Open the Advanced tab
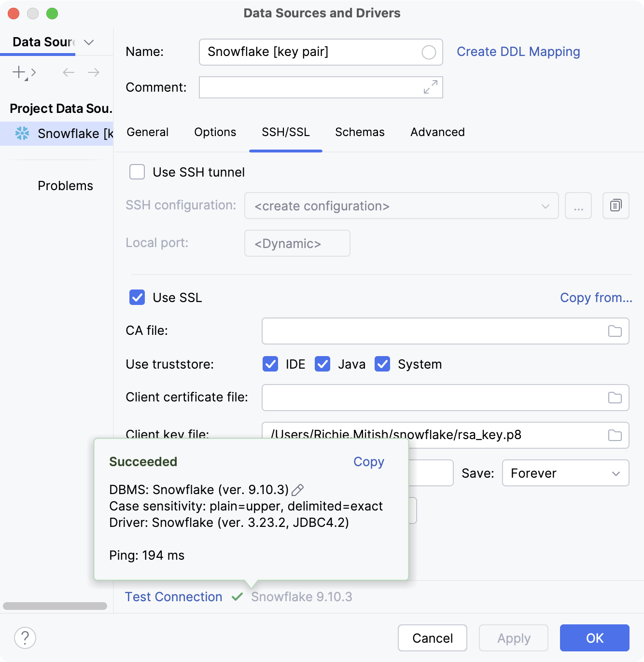644x662 pixels. [x=437, y=132]
